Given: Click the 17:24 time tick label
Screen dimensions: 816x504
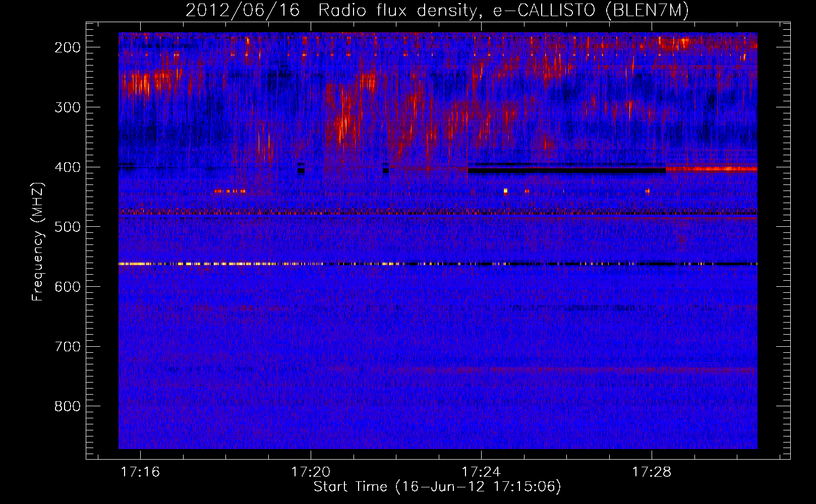Looking at the screenshot, I should tap(482, 472).
